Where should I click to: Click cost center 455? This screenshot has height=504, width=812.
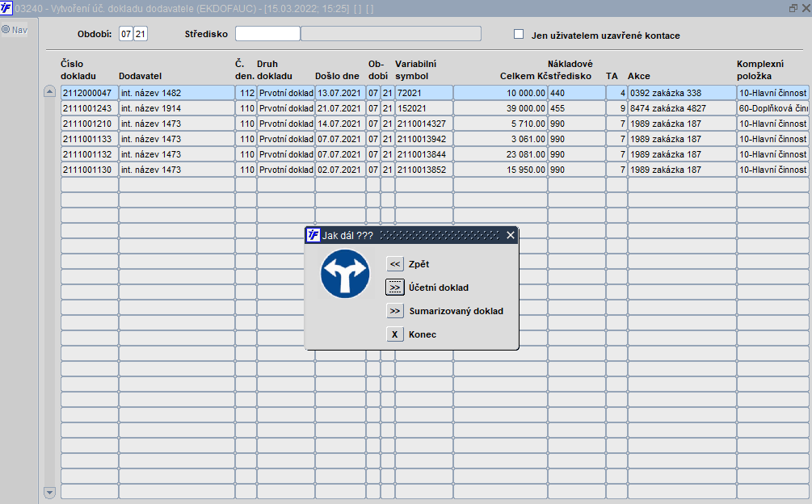pos(576,108)
